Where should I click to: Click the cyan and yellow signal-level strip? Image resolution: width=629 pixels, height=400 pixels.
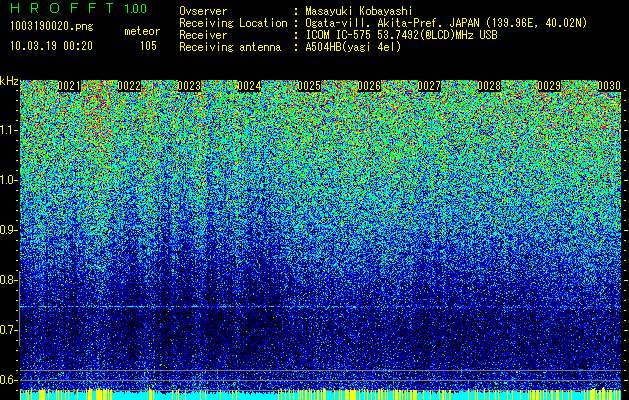coord(321,394)
